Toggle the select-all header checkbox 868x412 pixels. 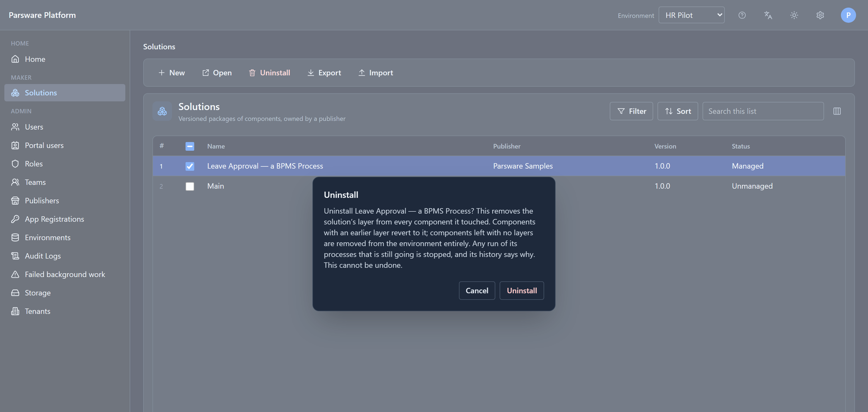coord(190,146)
